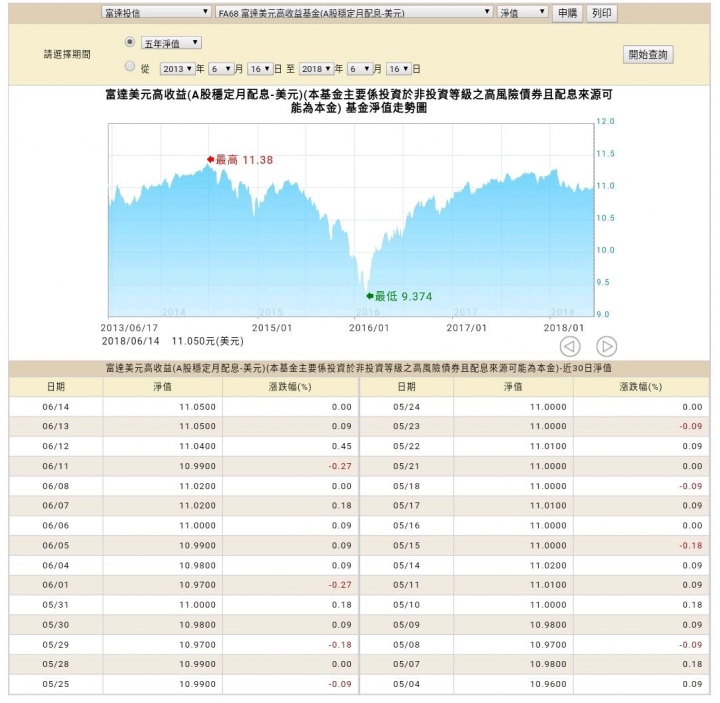The height and width of the screenshot is (703, 720).
Task: Click the 05/24 date cell
Action: tap(406, 407)
